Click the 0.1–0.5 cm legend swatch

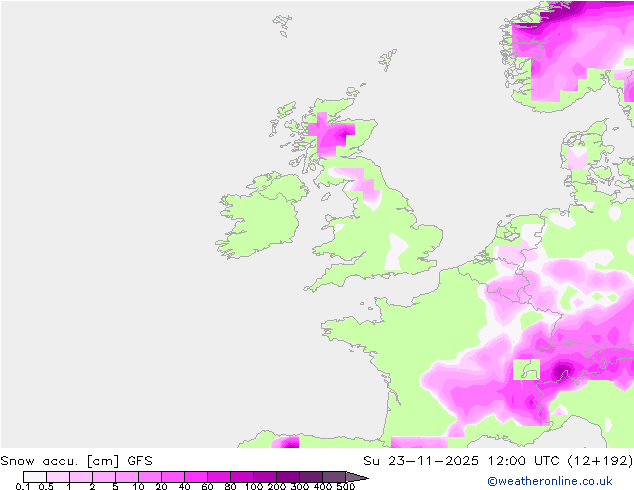[35, 477]
